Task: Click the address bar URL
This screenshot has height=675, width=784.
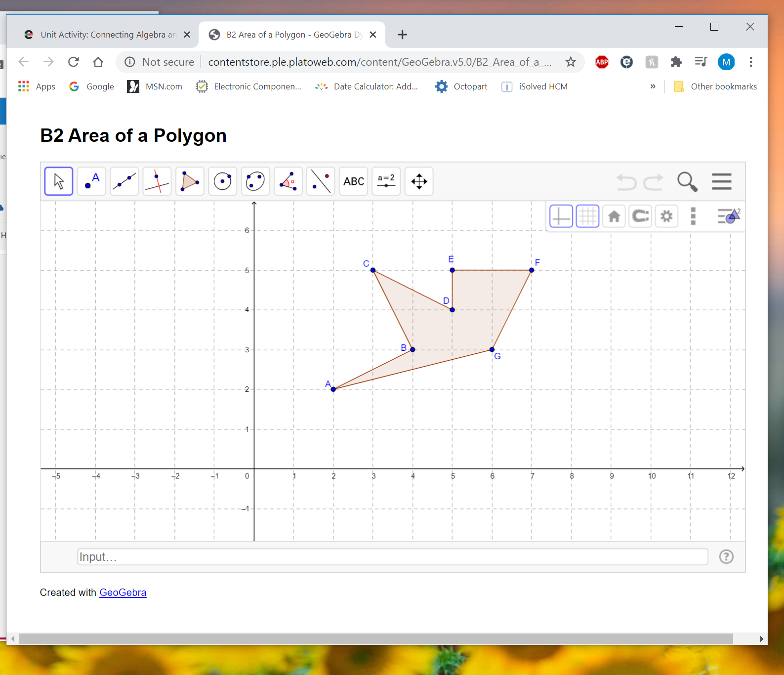Action: (380, 62)
